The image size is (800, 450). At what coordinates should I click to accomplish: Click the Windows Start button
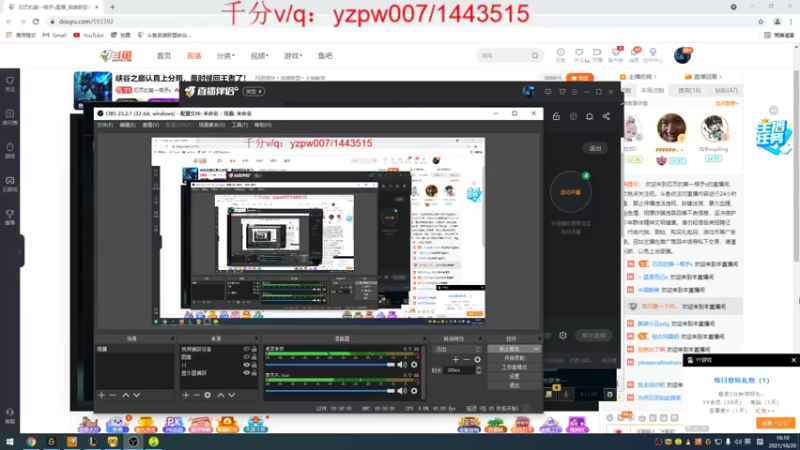(x=9, y=442)
